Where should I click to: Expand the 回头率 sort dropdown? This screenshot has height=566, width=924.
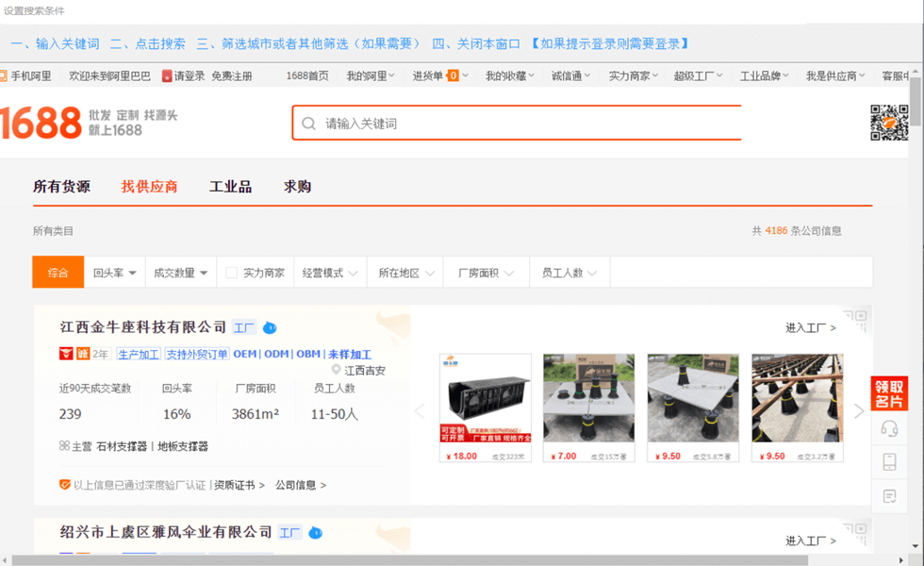coord(115,273)
